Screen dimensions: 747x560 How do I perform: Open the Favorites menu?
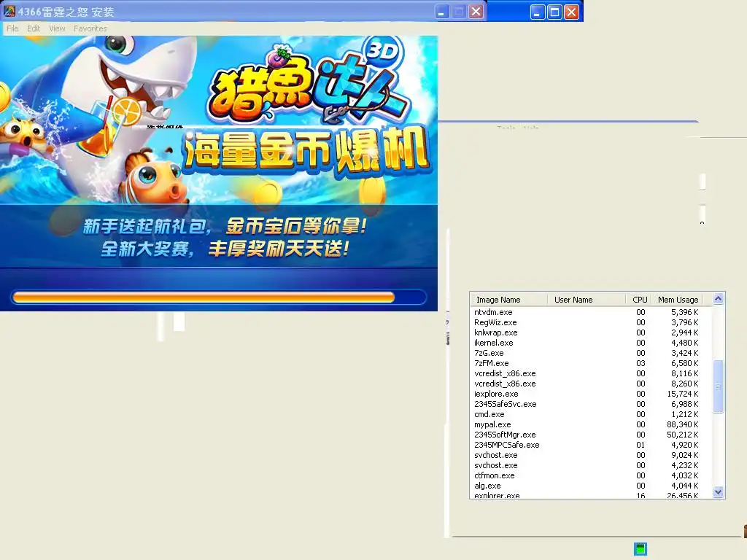(90, 28)
